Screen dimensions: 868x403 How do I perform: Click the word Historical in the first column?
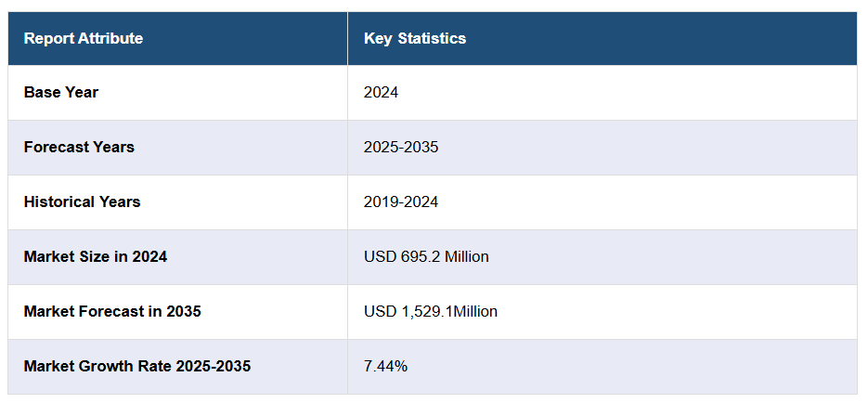58,201
